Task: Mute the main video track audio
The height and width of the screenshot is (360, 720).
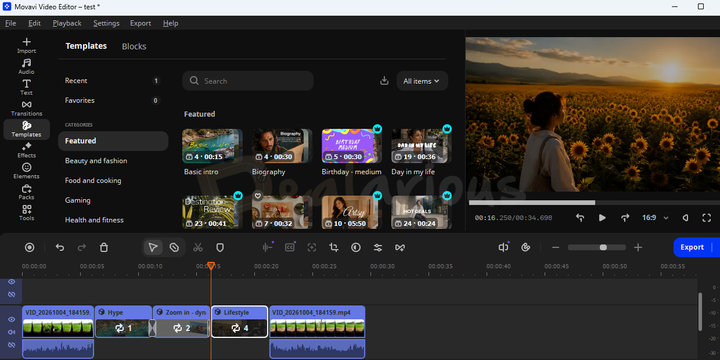Action: click(11, 332)
